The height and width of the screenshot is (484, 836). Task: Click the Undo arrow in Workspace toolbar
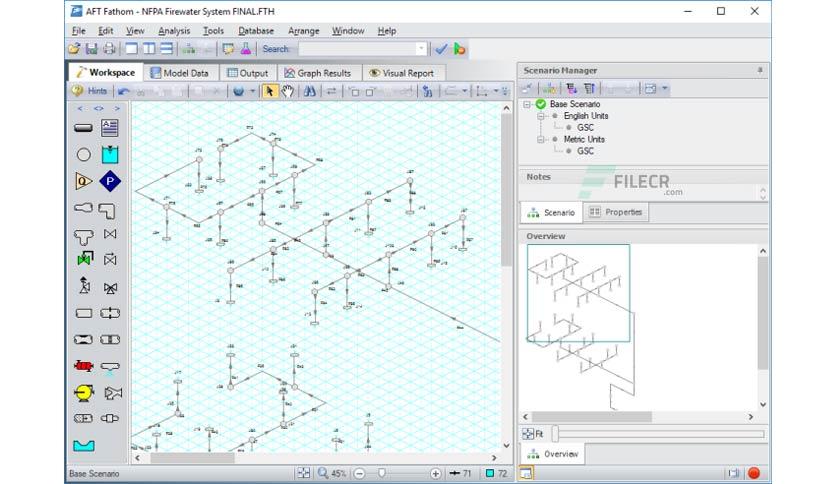(123, 91)
